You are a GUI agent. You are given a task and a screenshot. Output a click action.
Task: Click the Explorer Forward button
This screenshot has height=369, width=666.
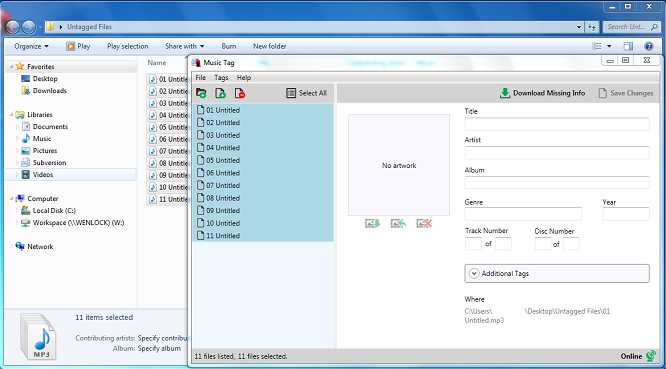pos(28,27)
